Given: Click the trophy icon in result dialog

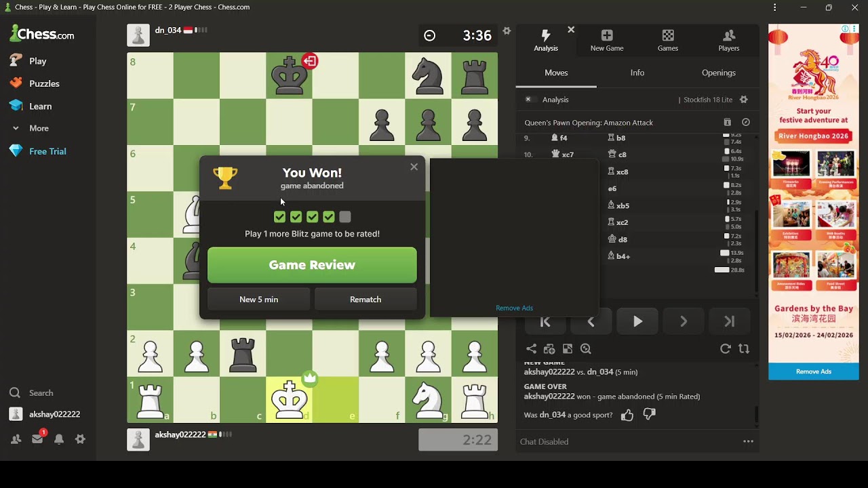Looking at the screenshot, I should coord(225,178).
